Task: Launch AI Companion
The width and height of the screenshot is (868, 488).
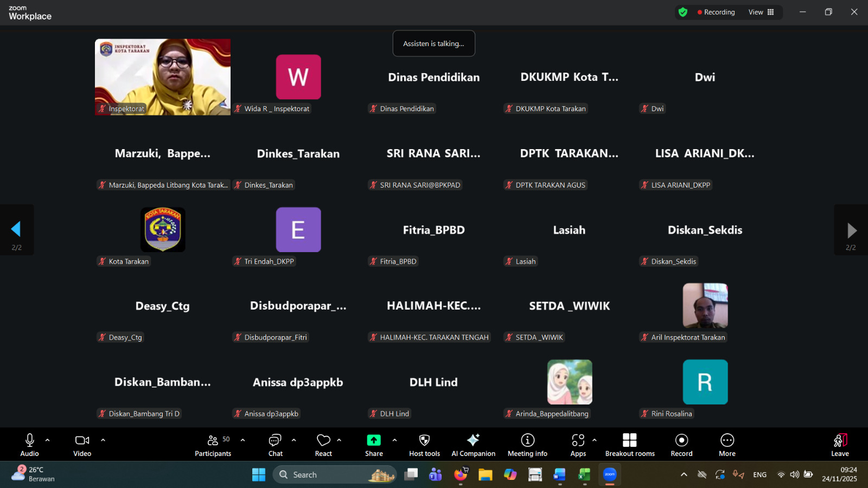Action: click(x=473, y=445)
